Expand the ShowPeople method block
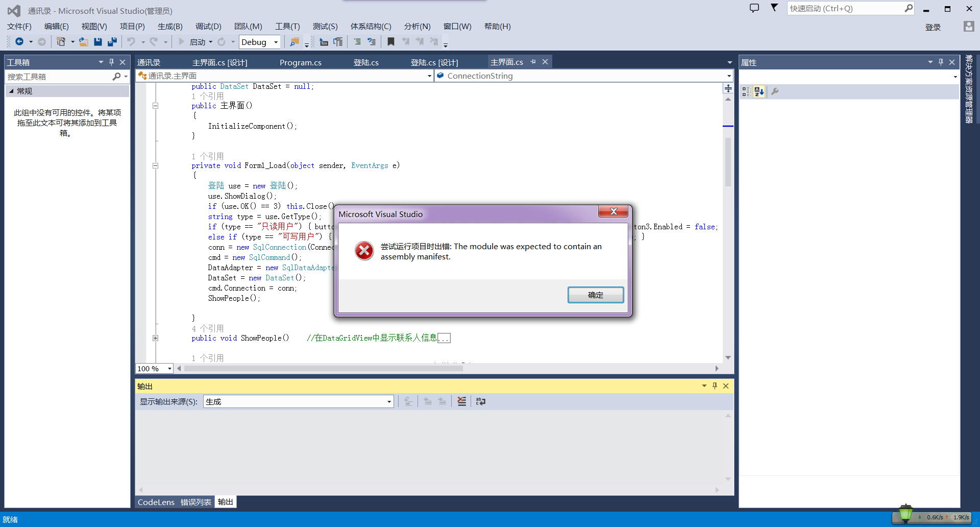Screen dimensions: 980x527 click(155, 338)
